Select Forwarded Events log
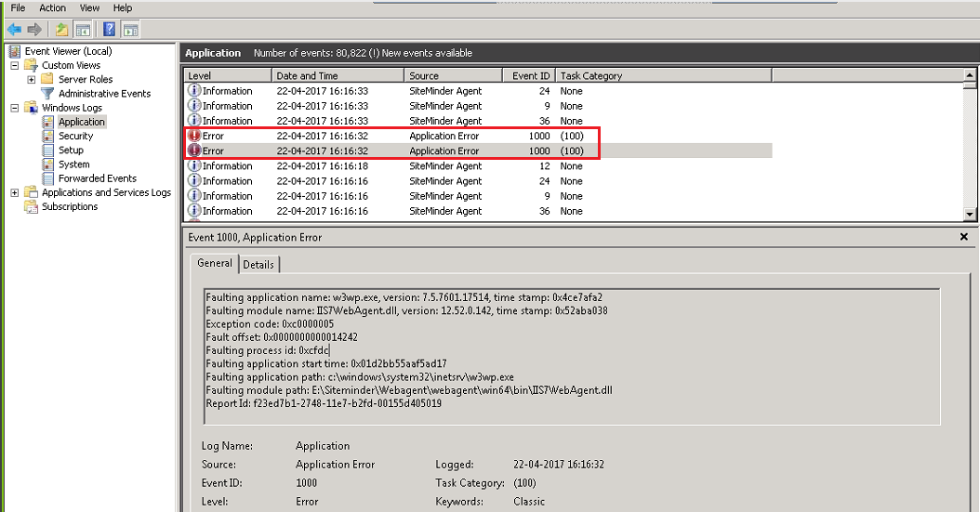 pos(98,178)
